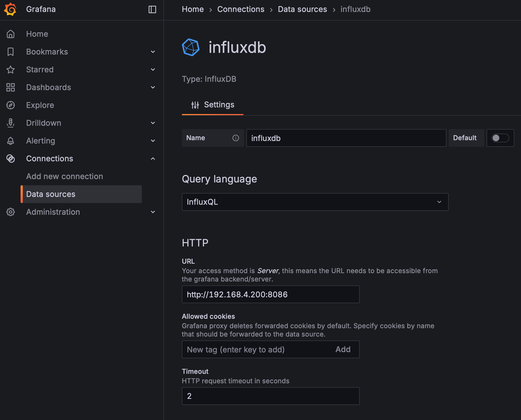
Task: Click the Connections sidebar label
Action: point(49,159)
